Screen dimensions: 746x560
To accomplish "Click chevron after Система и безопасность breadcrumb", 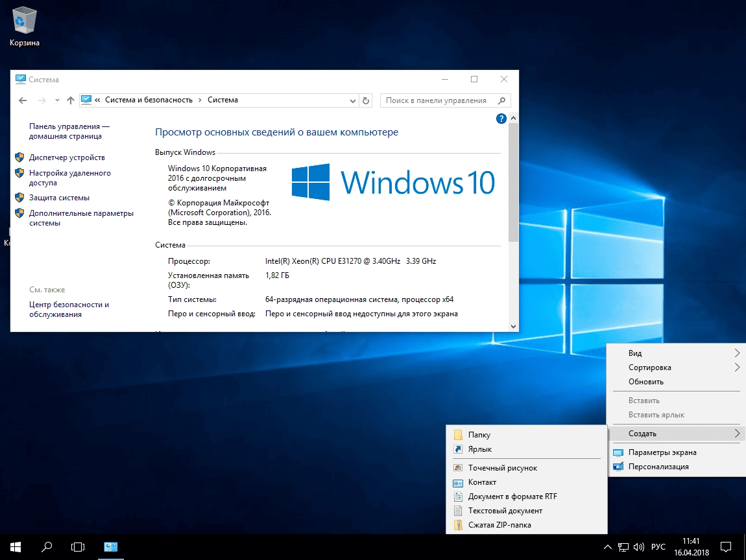I will [x=200, y=100].
